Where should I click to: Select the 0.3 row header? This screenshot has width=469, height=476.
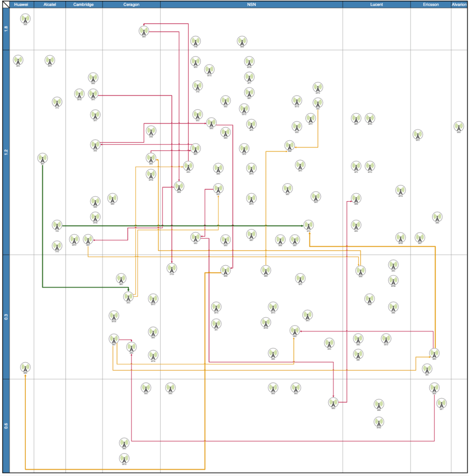[x=6, y=317]
